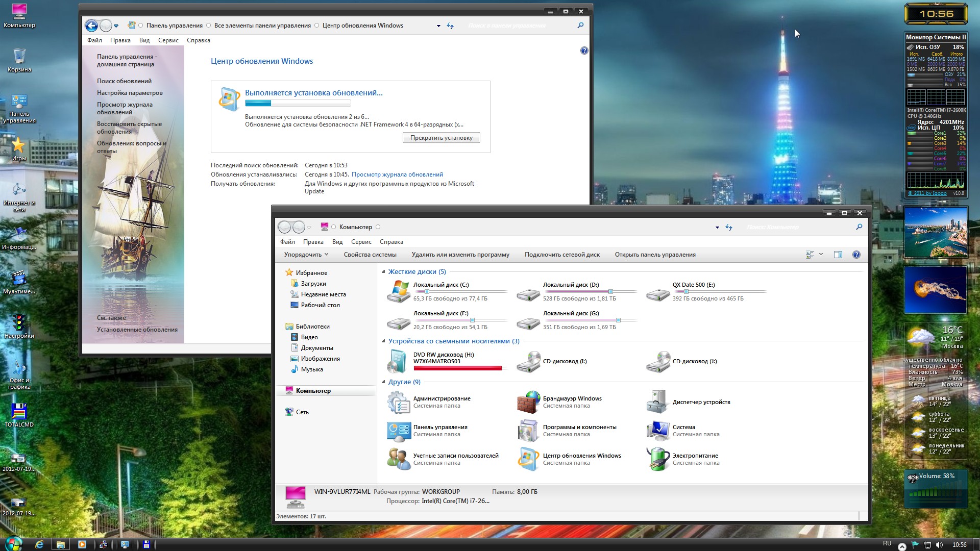Click the search field in Computer window
Viewport: 980px width, 551px height.
pos(800,228)
